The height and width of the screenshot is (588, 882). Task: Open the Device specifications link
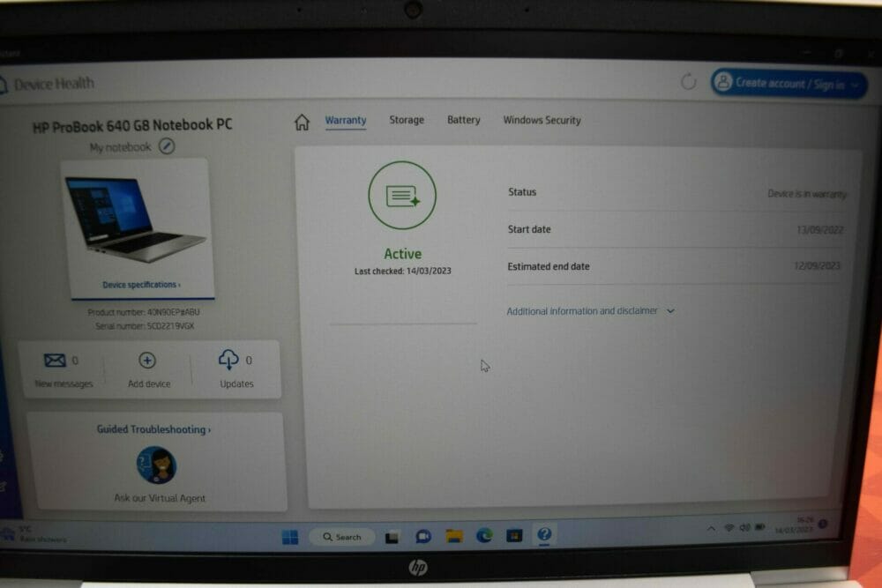141,285
